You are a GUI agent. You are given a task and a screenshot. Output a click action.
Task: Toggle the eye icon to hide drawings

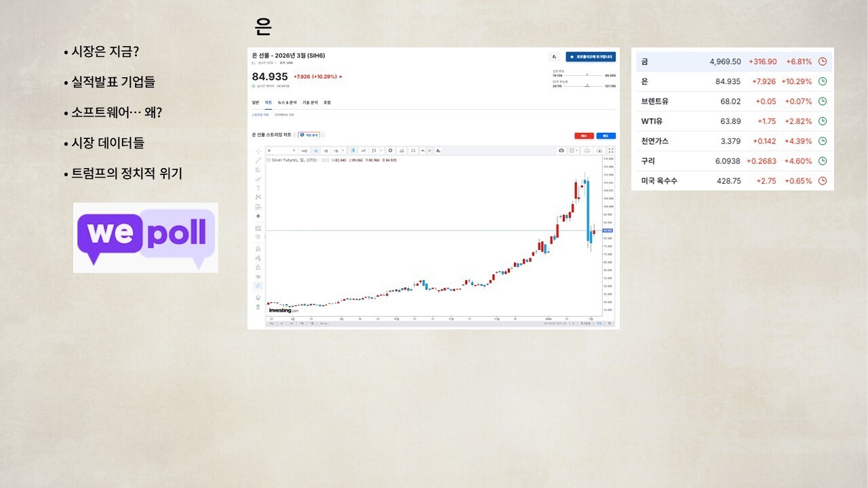click(258, 277)
